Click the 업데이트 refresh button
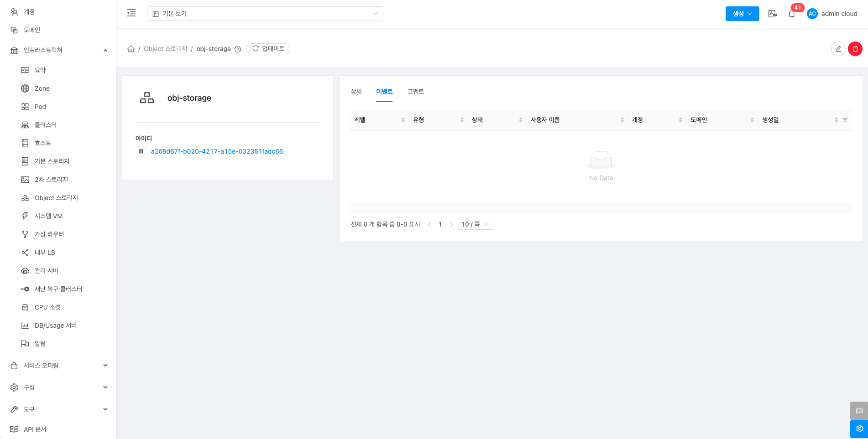The height and width of the screenshot is (439, 868). 268,49
